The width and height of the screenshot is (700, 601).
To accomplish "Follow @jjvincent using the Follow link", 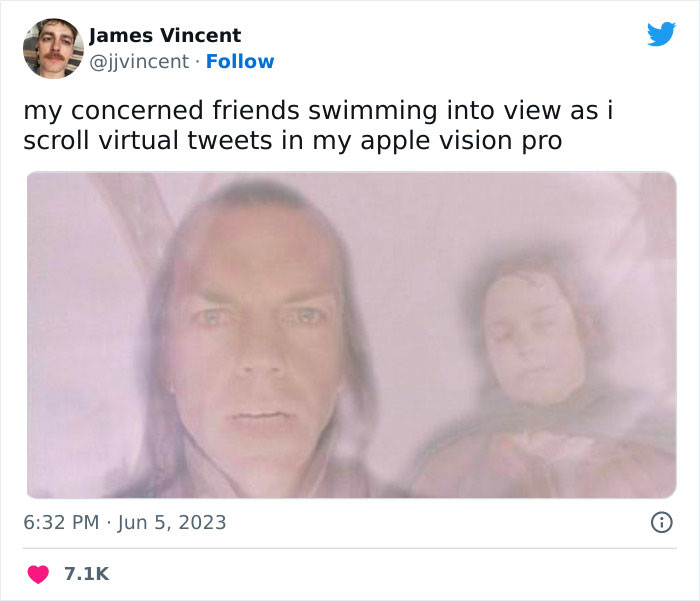I will 240,62.
